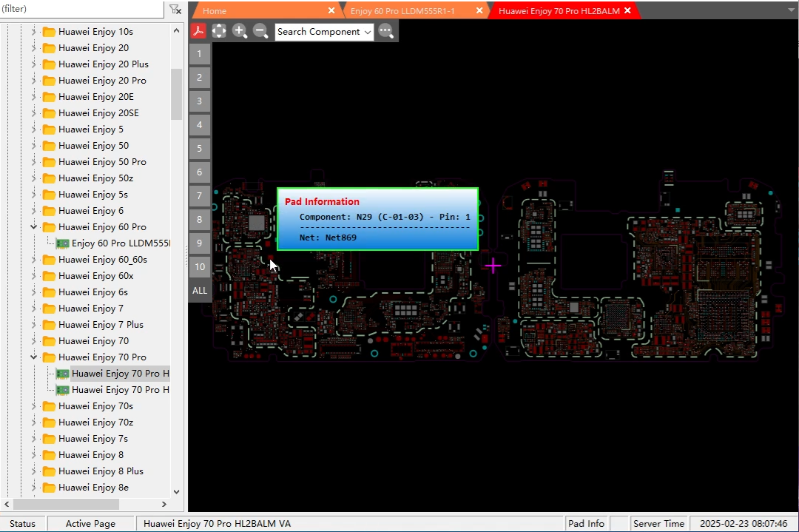Select Huawei Enjoy 5 folder

(91, 129)
